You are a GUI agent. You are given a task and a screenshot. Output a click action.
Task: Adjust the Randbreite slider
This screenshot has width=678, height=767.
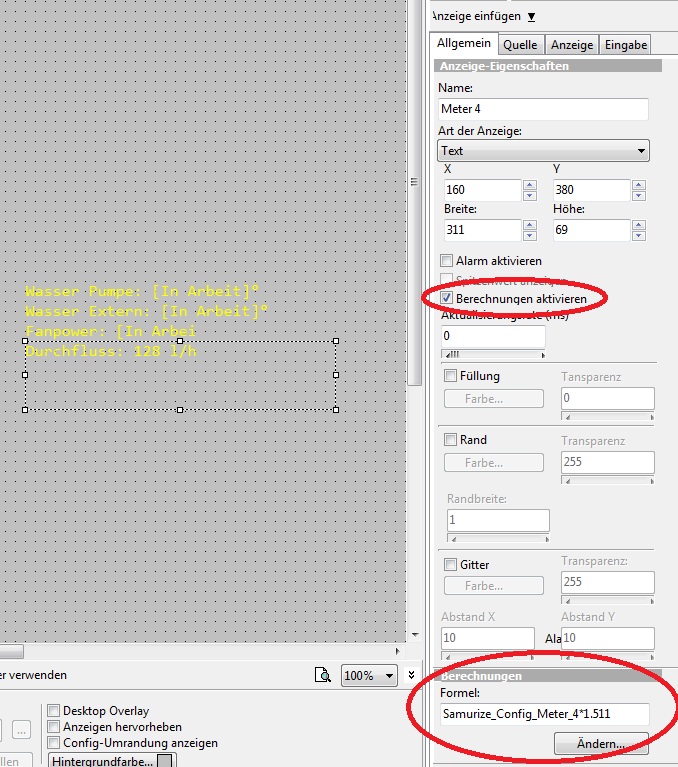click(x=498, y=539)
